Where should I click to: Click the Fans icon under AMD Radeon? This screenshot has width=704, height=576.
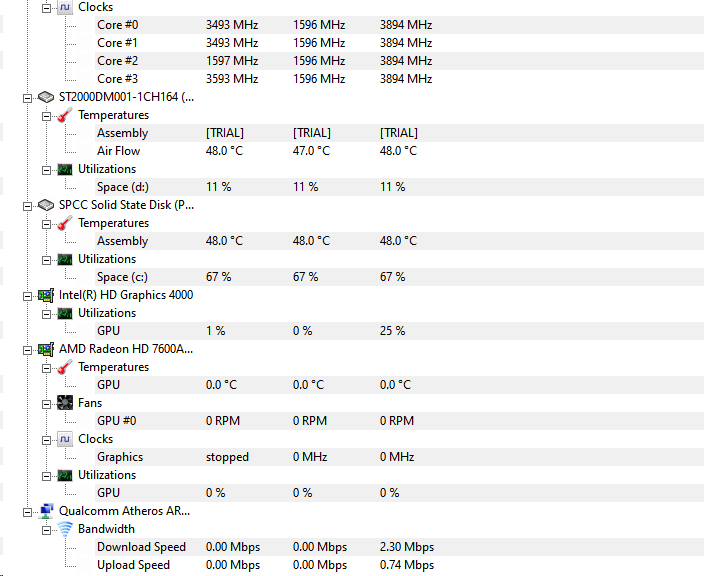64,403
